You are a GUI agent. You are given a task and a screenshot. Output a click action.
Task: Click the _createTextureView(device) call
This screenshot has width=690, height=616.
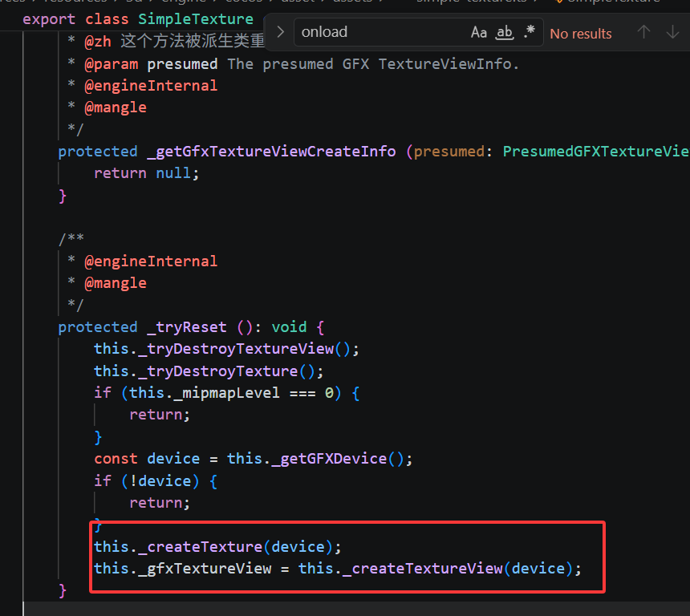pos(457,569)
